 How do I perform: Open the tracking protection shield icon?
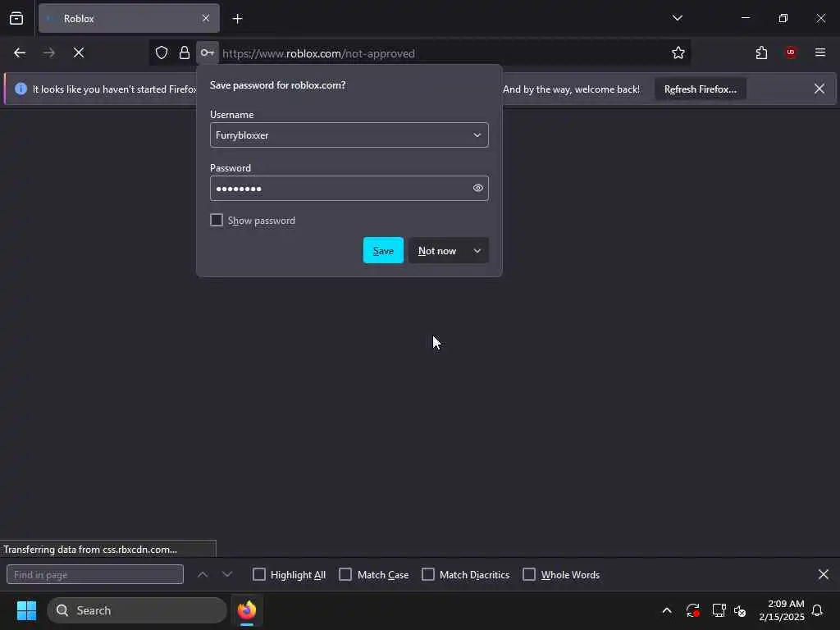tap(162, 52)
